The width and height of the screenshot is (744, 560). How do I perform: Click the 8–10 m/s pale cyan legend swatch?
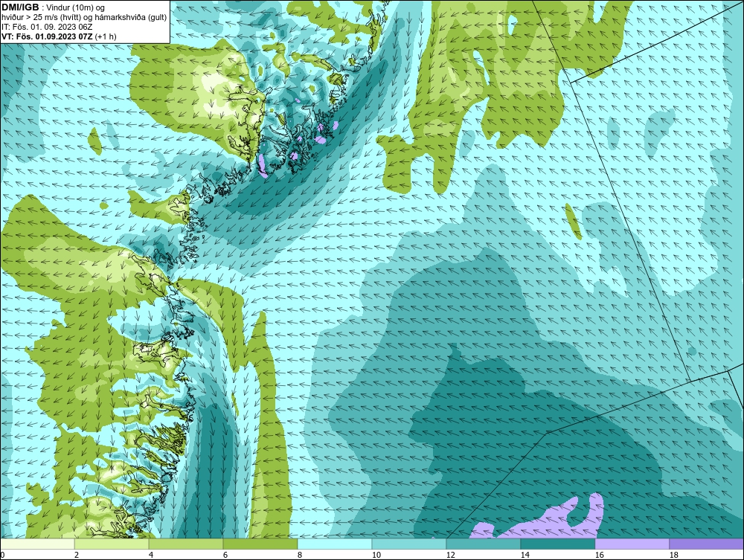[335, 544]
